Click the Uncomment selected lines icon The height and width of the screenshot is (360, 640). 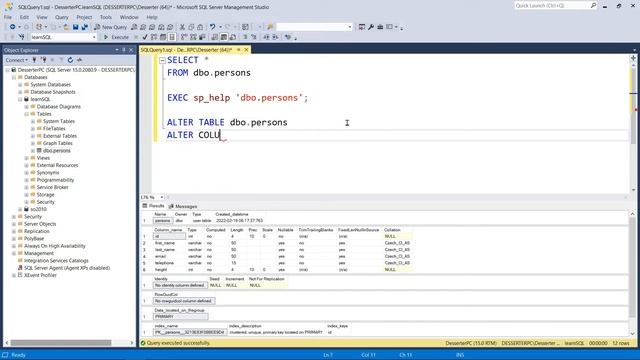[x=253, y=37]
